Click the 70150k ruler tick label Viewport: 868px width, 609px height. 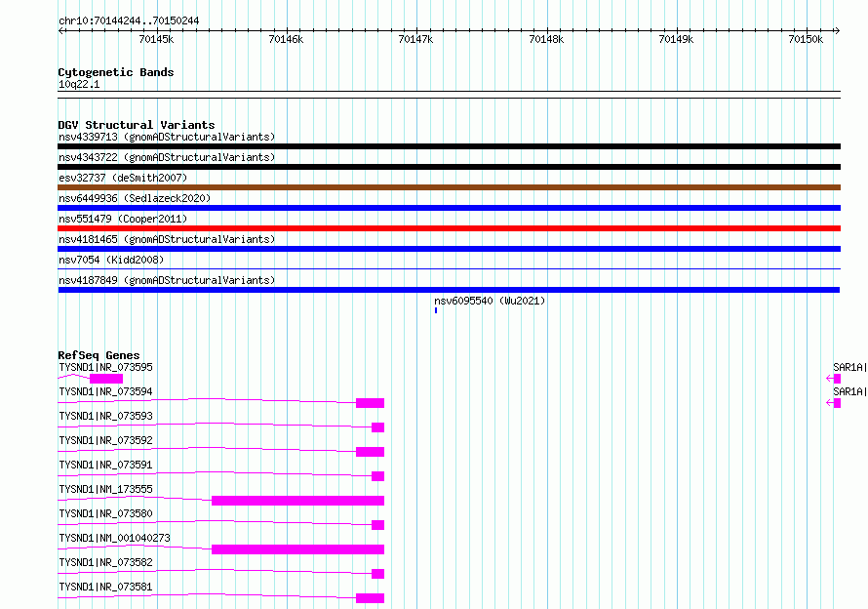806,39
